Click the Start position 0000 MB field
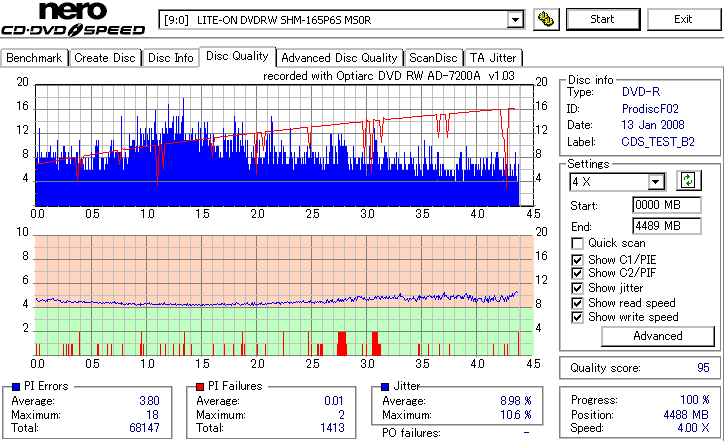The height and width of the screenshot is (441, 724). (x=666, y=205)
